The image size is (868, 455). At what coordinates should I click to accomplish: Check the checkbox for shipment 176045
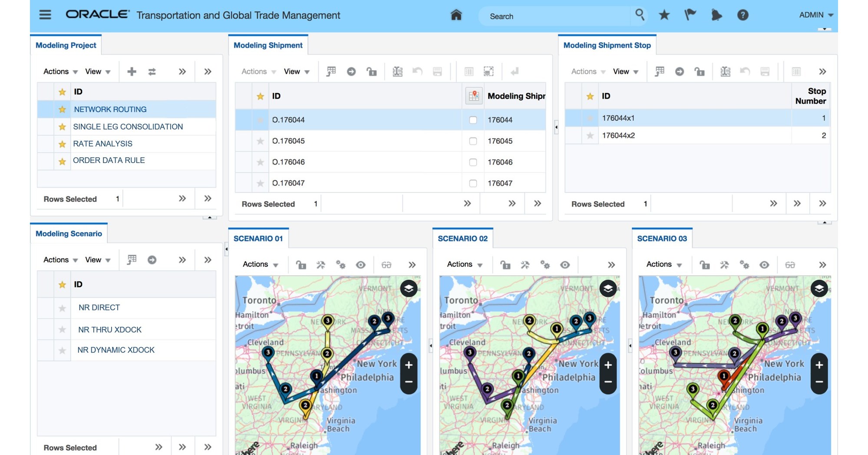(x=473, y=141)
